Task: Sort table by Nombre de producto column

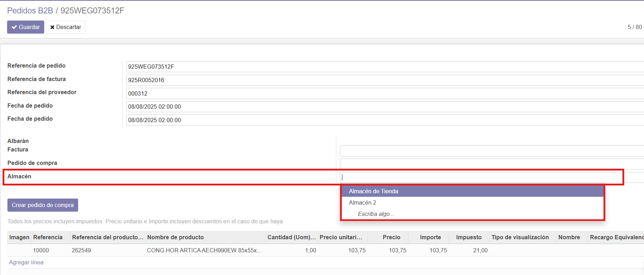Action: 175,237
